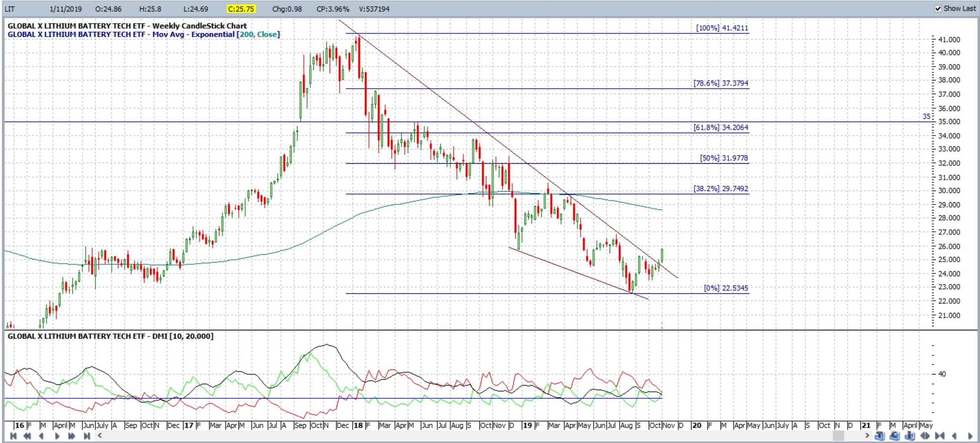Click the fast rewind double-left arrows
Screen dimensions: 980x443
pyautogui.click(x=27, y=436)
